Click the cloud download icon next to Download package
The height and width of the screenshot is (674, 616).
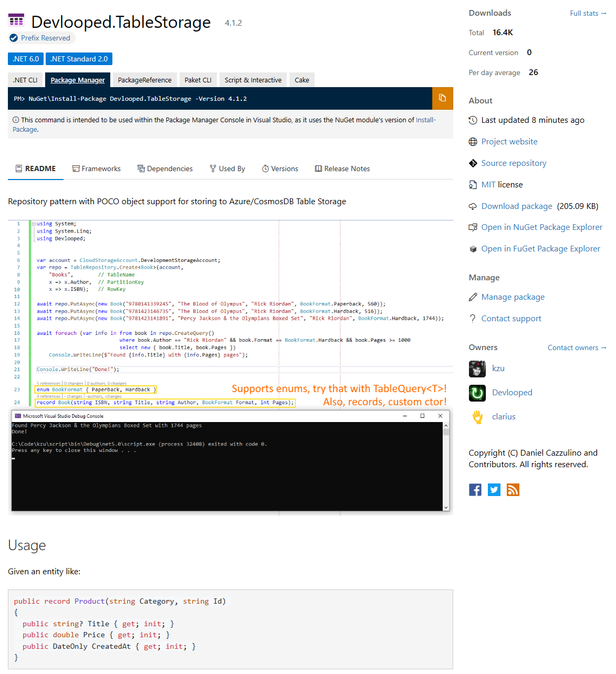473,206
